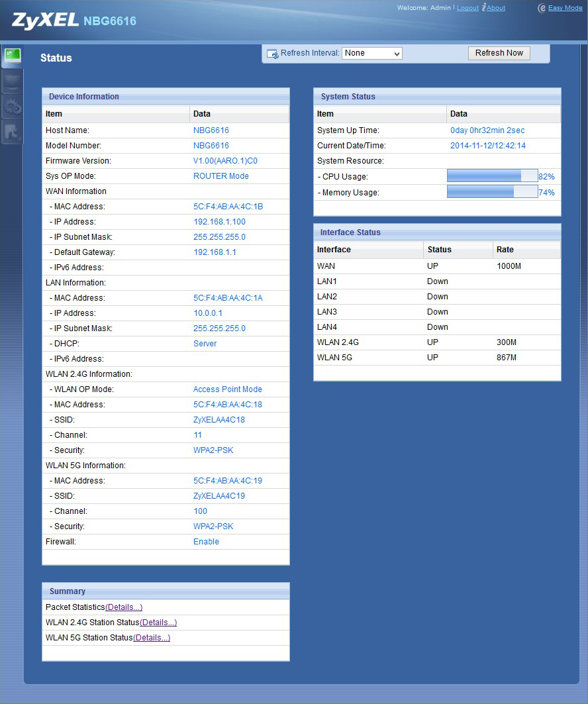The image size is (588, 704).
Task: Click the ZyXEL logo
Action: tap(45, 21)
